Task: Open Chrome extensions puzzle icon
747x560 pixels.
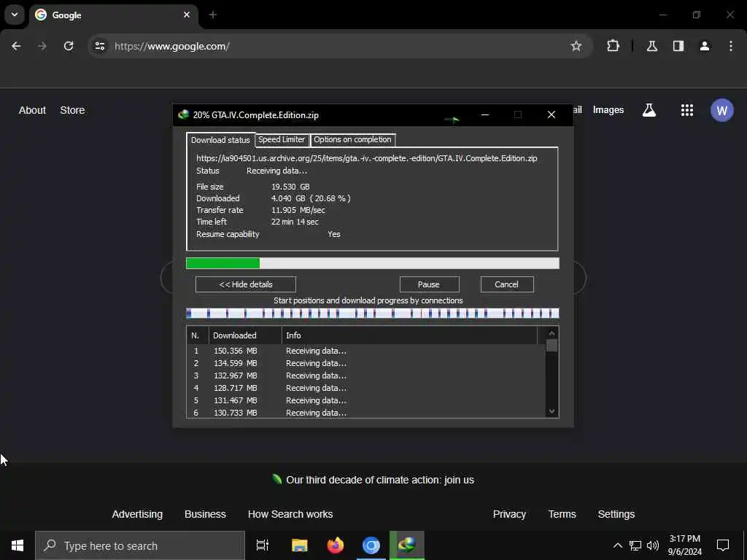Action: click(613, 46)
